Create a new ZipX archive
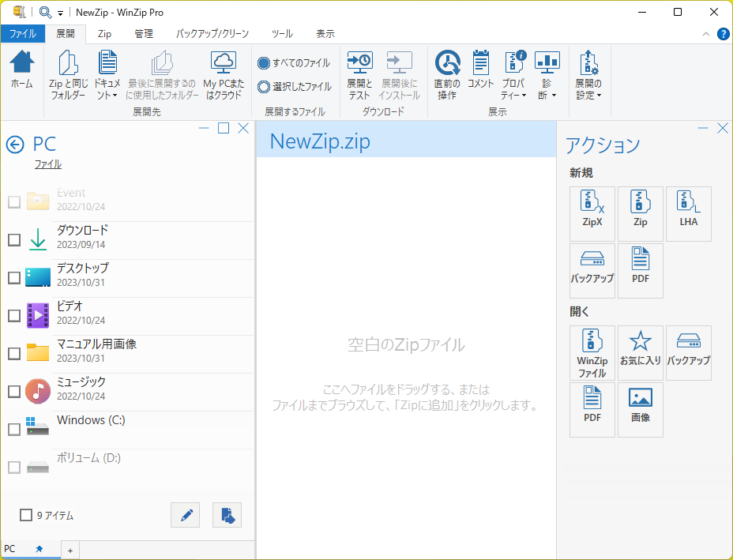 pyautogui.click(x=592, y=213)
